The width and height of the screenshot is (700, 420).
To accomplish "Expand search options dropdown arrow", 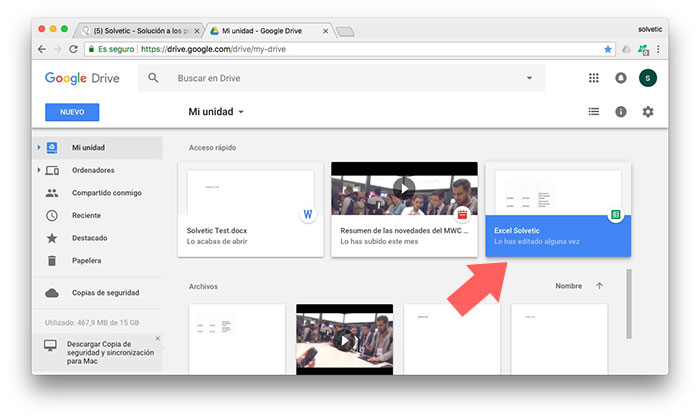I will (529, 78).
